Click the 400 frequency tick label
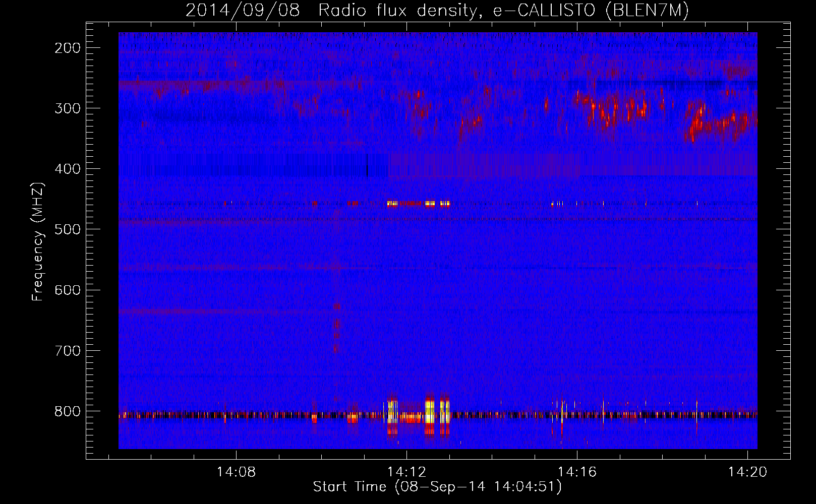The width and height of the screenshot is (816, 504). [x=67, y=169]
